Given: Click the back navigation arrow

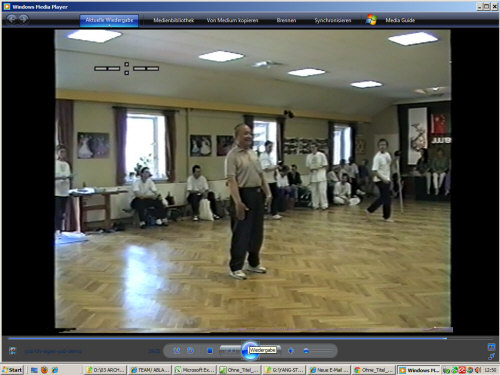Looking at the screenshot, I should coord(11,19).
